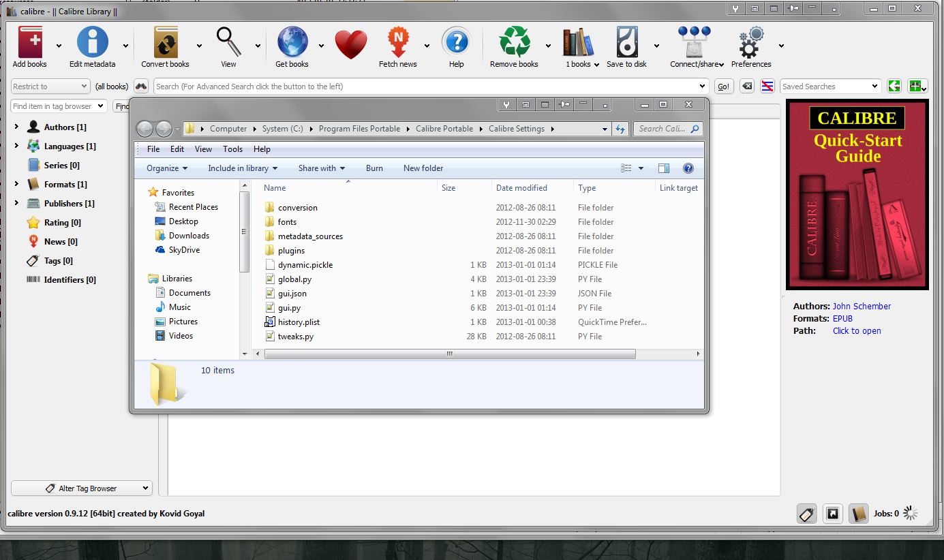The image size is (944, 560).
Task: Clear the calibre search with the reset icon
Action: pyautogui.click(x=747, y=87)
